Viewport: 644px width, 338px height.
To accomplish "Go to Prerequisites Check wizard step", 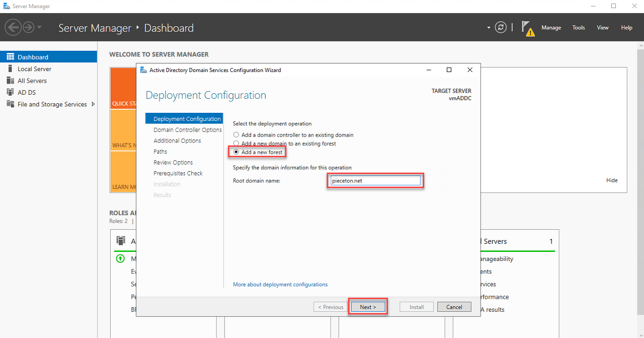I will 178,173.
